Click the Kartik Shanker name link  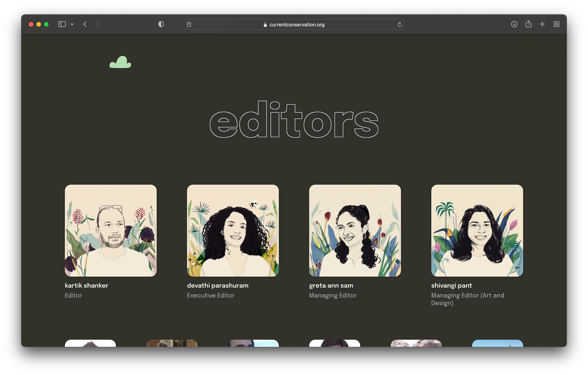[87, 285]
